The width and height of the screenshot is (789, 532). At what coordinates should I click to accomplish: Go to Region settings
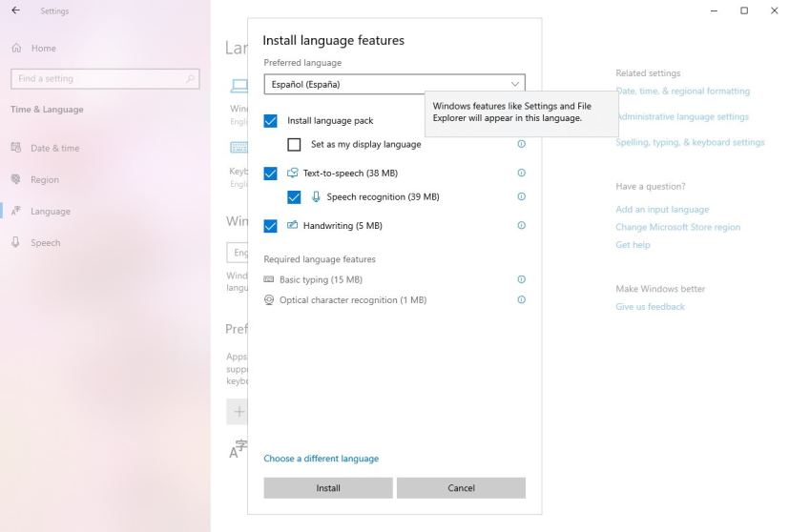pyautogui.click(x=35, y=179)
